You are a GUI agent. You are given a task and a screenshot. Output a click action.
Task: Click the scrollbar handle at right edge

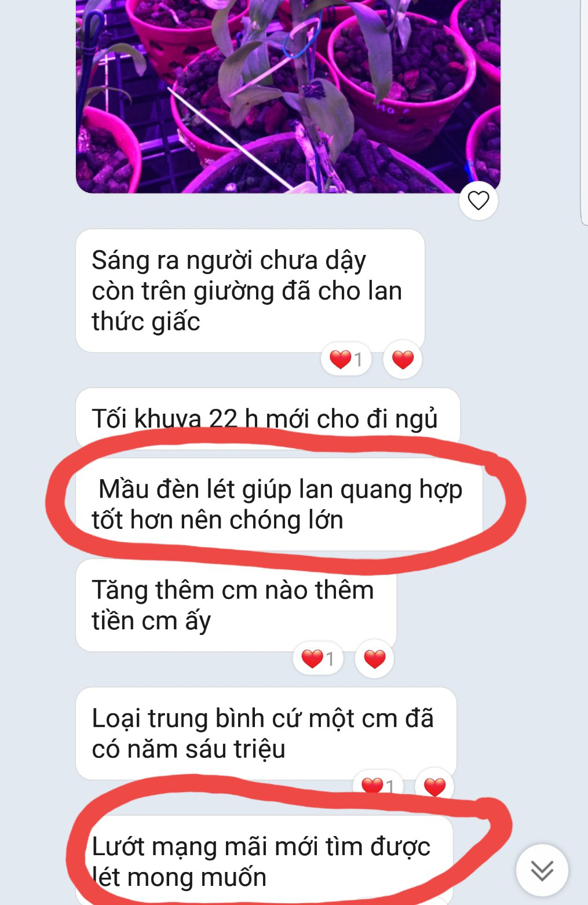pos(584,110)
